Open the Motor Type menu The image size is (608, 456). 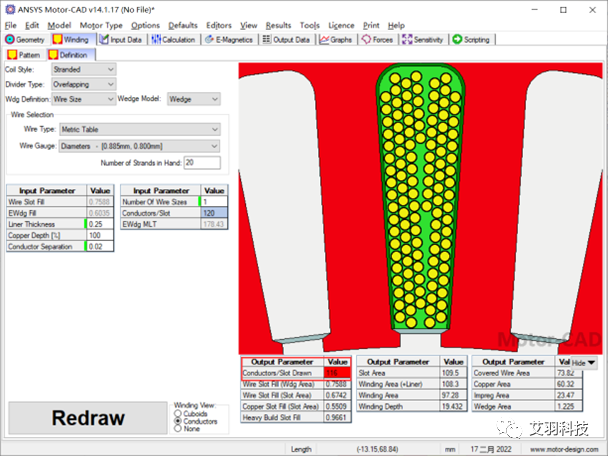point(101,26)
